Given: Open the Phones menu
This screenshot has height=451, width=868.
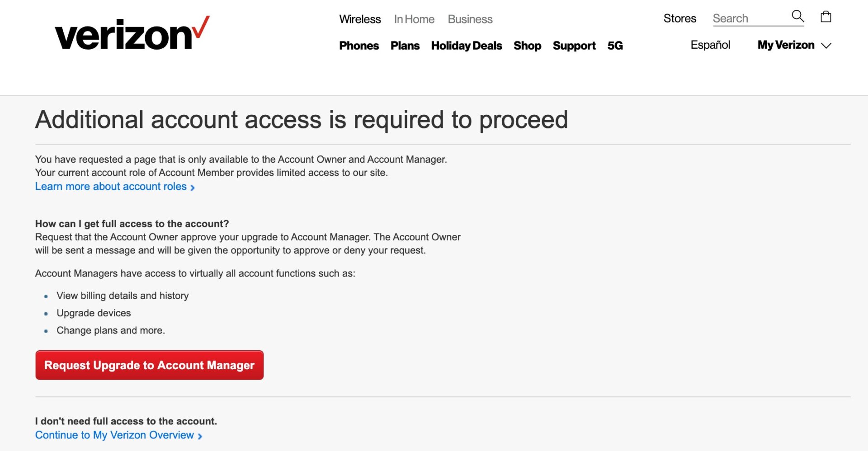Looking at the screenshot, I should point(359,46).
